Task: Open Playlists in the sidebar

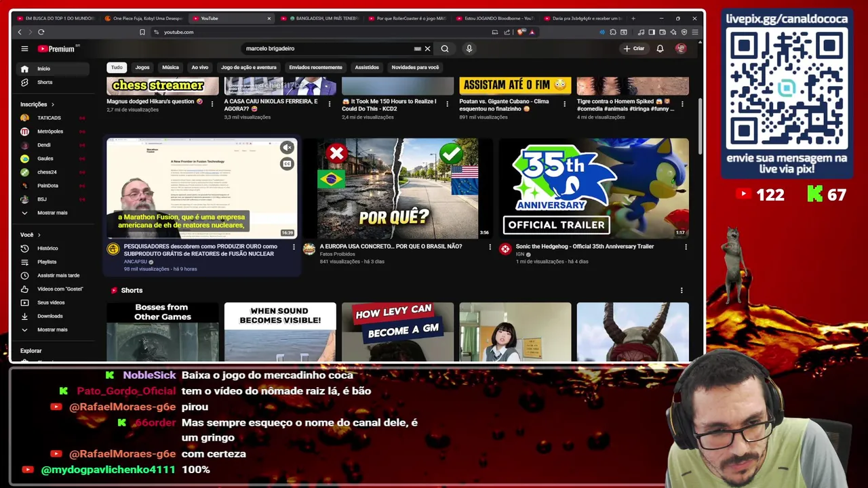Action: pyautogui.click(x=53, y=262)
